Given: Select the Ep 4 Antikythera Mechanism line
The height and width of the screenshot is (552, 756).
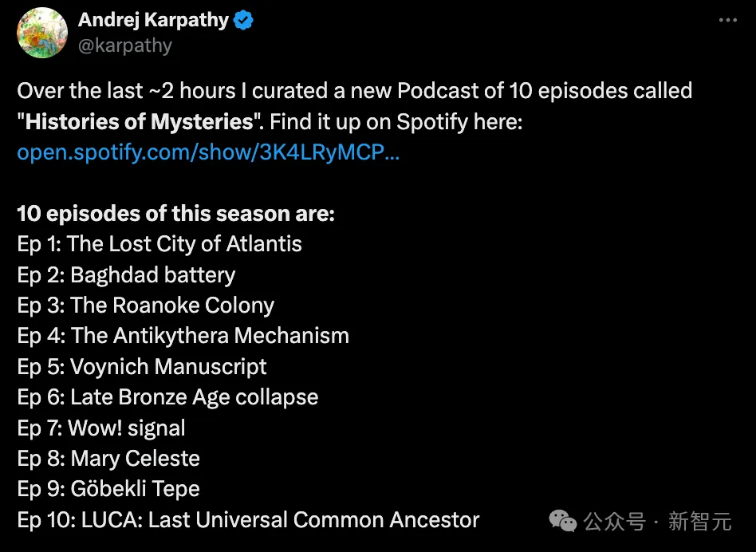Looking at the screenshot, I should (x=183, y=336).
